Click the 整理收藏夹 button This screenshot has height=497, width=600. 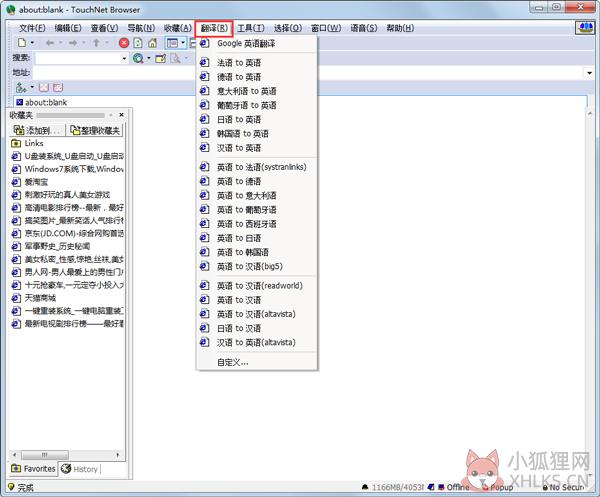click(95, 130)
